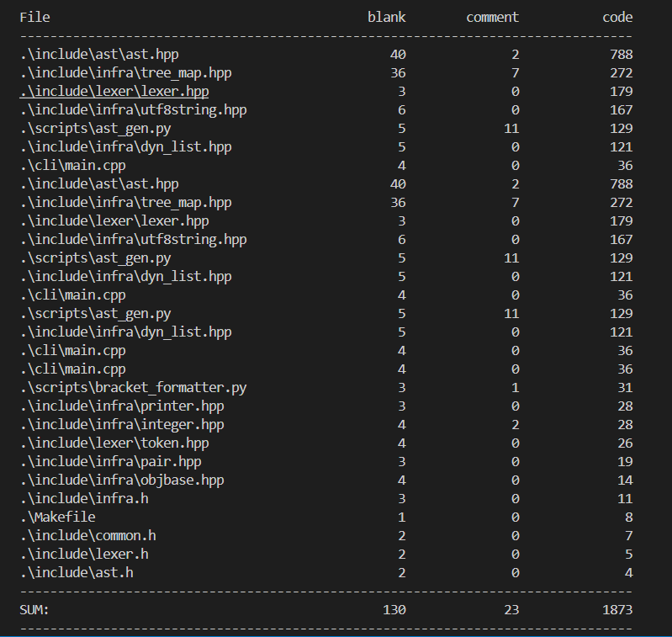Viewport: 672px width, 637px height.
Task: Open the .\Makefile path in the list
Action: click(x=58, y=518)
